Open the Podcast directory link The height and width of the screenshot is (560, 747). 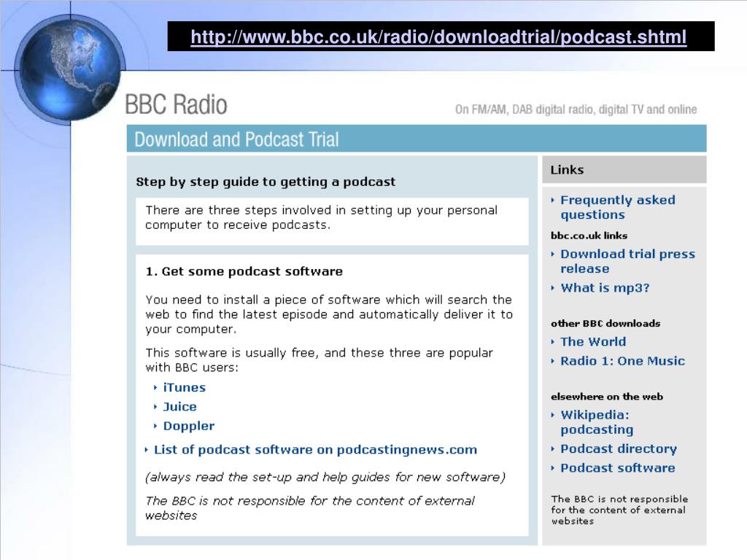click(619, 448)
